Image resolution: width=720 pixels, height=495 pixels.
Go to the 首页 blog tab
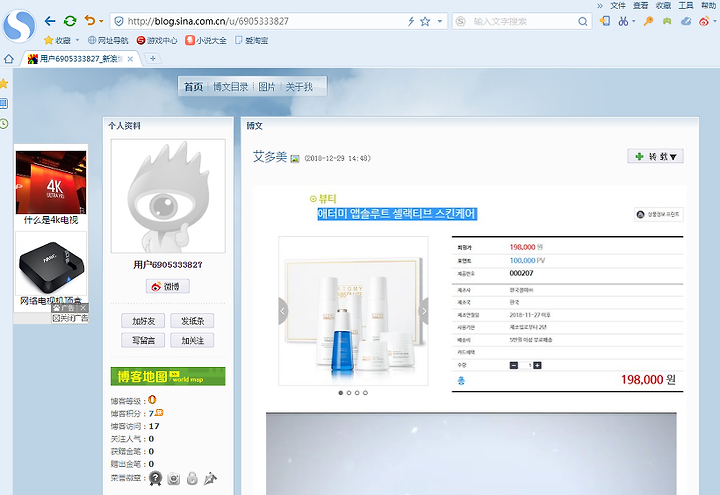point(193,87)
